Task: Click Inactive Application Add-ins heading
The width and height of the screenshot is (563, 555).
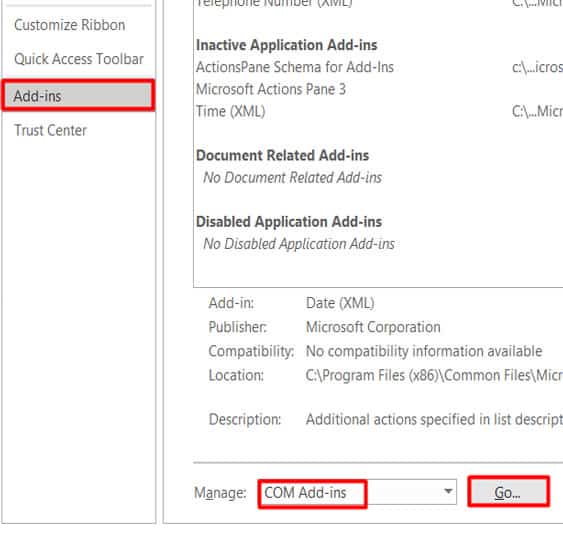Action: coord(287,45)
